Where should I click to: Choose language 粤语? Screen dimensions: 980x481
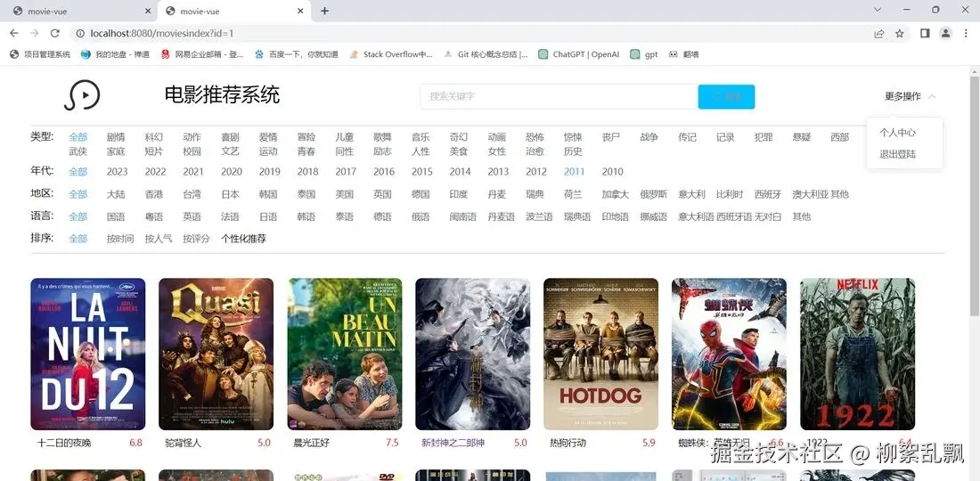[x=154, y=216]
